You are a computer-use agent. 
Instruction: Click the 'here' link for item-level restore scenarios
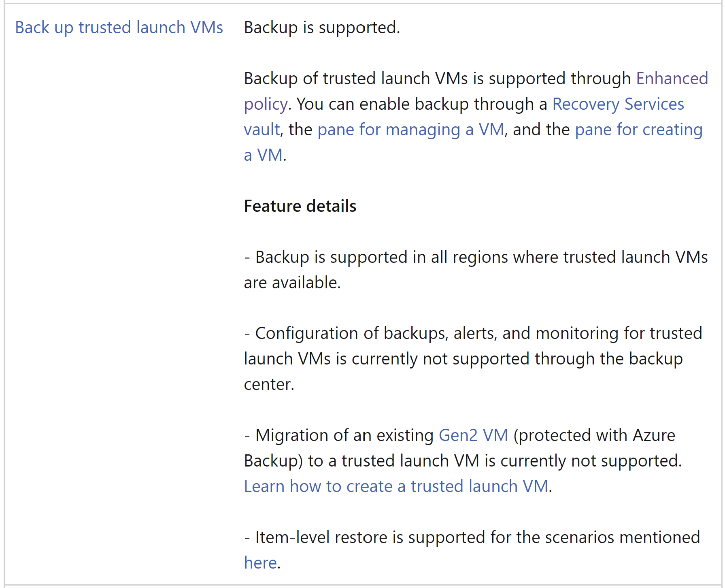click(x=261, y=563)
